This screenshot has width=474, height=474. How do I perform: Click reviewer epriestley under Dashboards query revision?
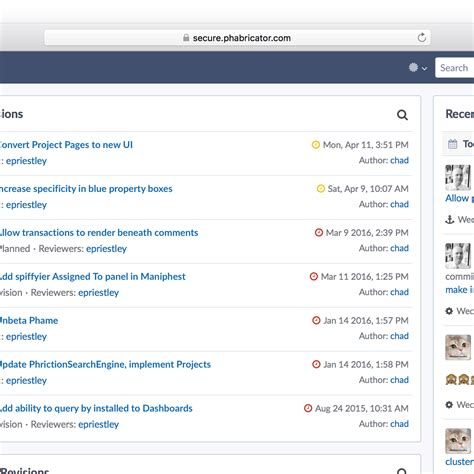pos(98,425)
